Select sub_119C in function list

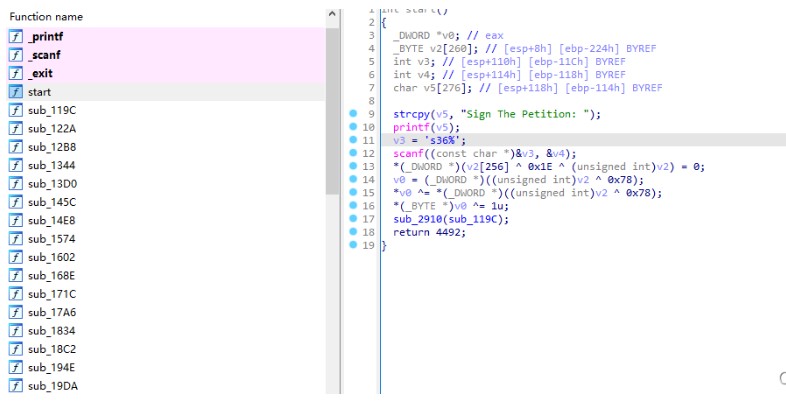[x=166, y=110]
